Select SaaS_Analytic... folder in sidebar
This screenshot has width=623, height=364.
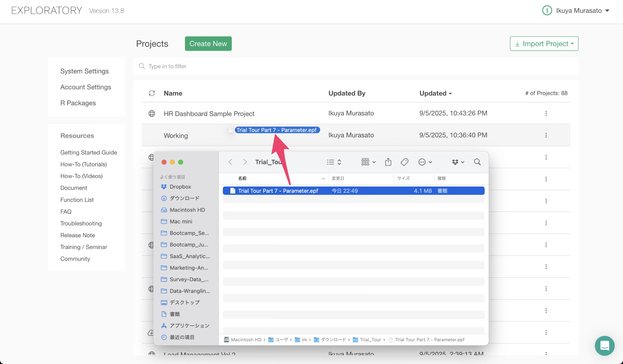[186, 256]
